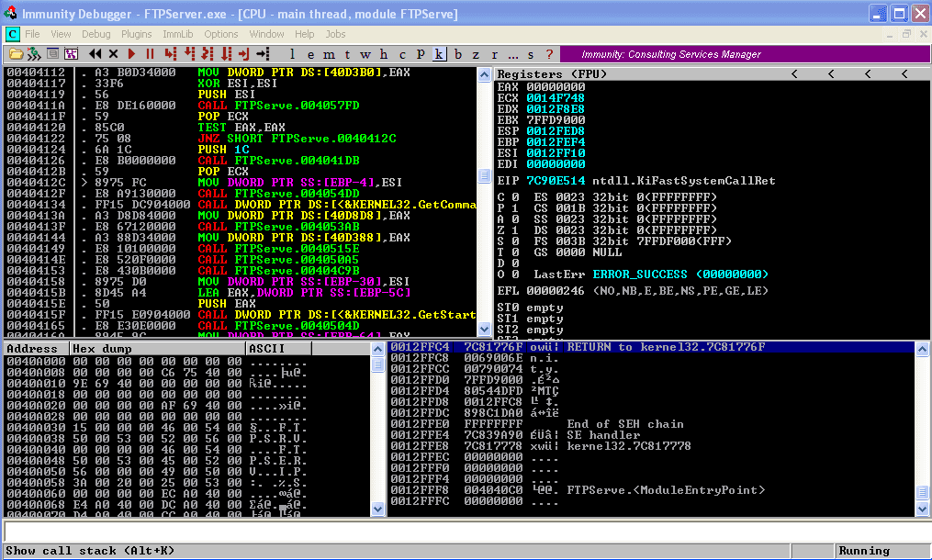The height and width of the screenshot is (560, 932).
Task: Show CPU window via 'c' button
Action: pyautogui.click(x=402, y=54)
